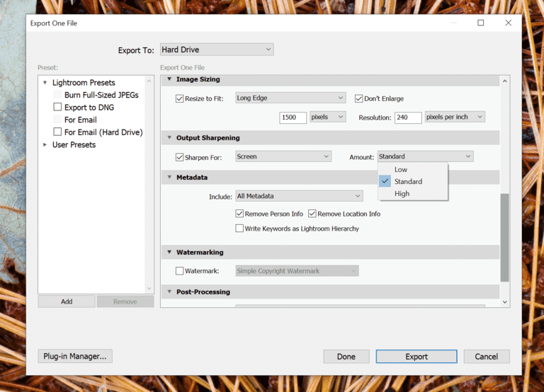The width and height of the screenshot is (544, 392).
Task: Enable Write Keywords as Lightroom Hierarchy
Action: click(239, 229)
